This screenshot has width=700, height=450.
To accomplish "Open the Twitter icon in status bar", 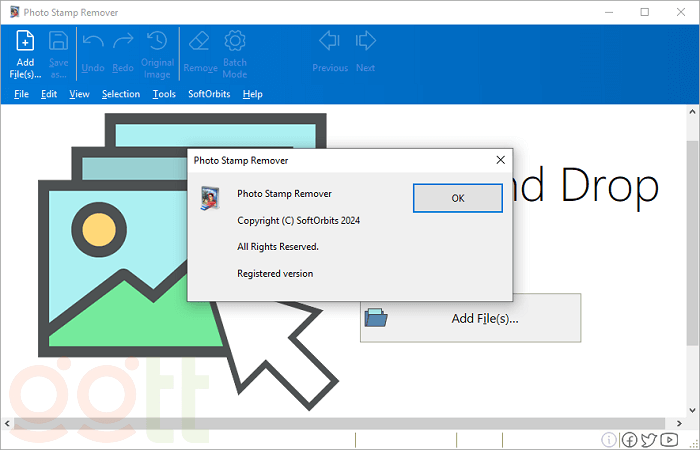I will (649, 440).
